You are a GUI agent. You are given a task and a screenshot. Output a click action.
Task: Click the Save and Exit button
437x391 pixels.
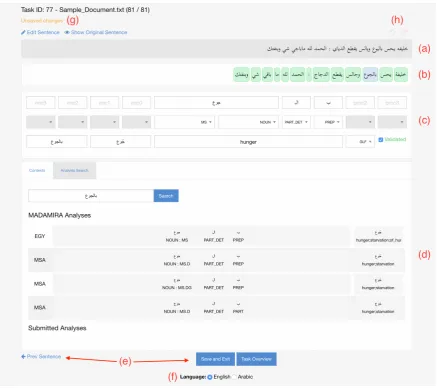215,359
